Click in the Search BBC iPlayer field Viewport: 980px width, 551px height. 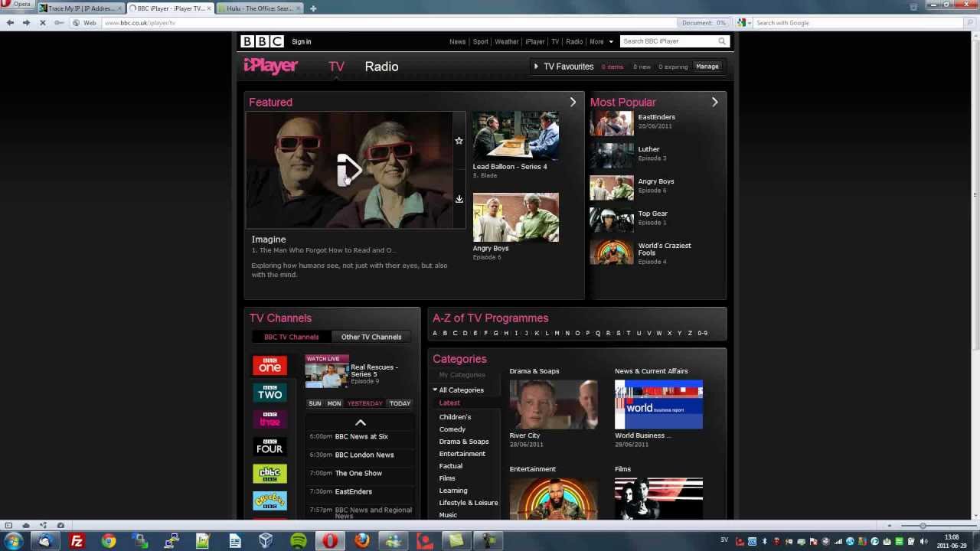[x=668, y=41]
